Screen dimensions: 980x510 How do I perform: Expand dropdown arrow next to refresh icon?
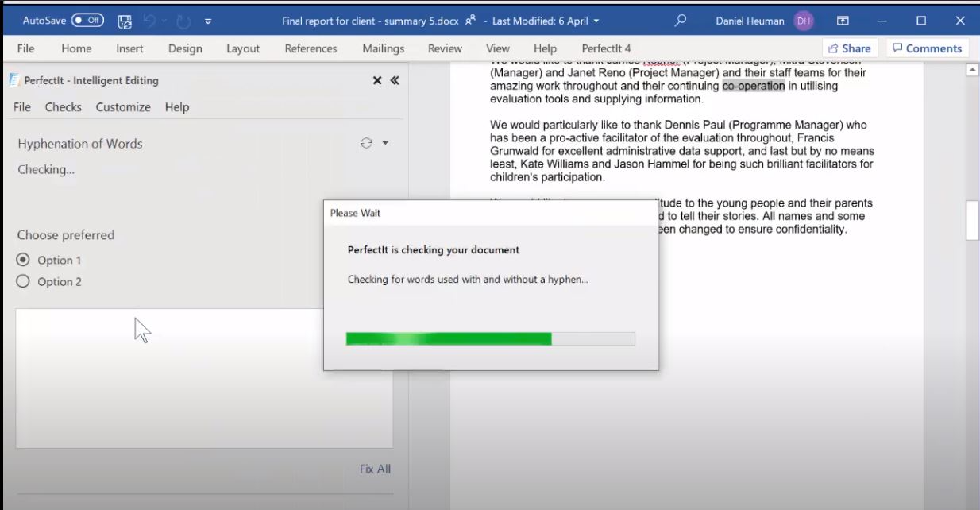tap(385, 143)
